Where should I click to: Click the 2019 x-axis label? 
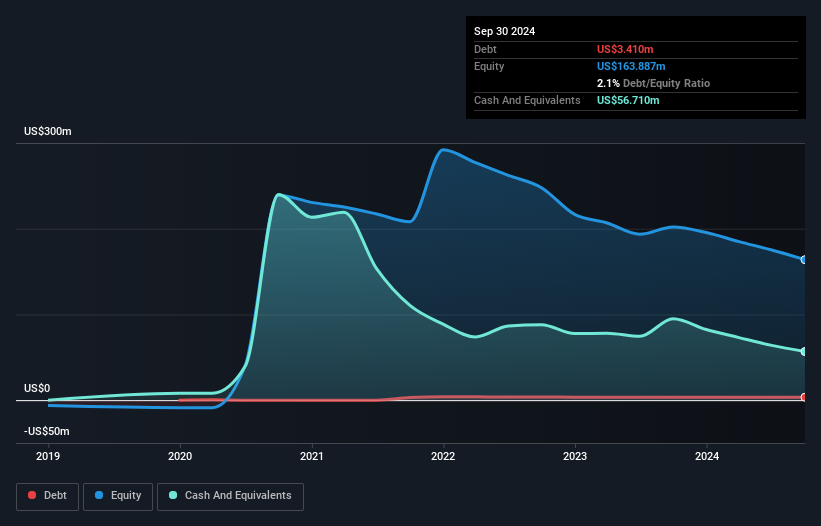48,456
